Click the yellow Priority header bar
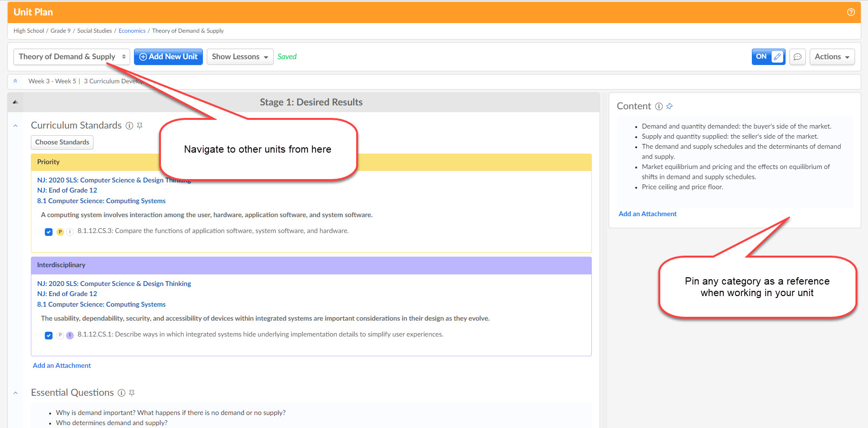This screenshot has height=428, width=868. click(311, 162)
